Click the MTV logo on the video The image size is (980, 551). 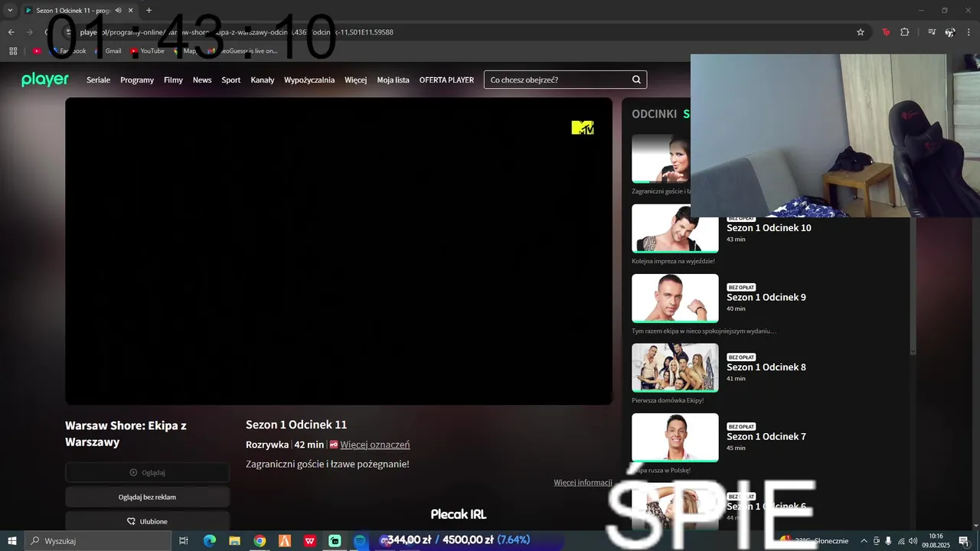click(x=583, y=128)
